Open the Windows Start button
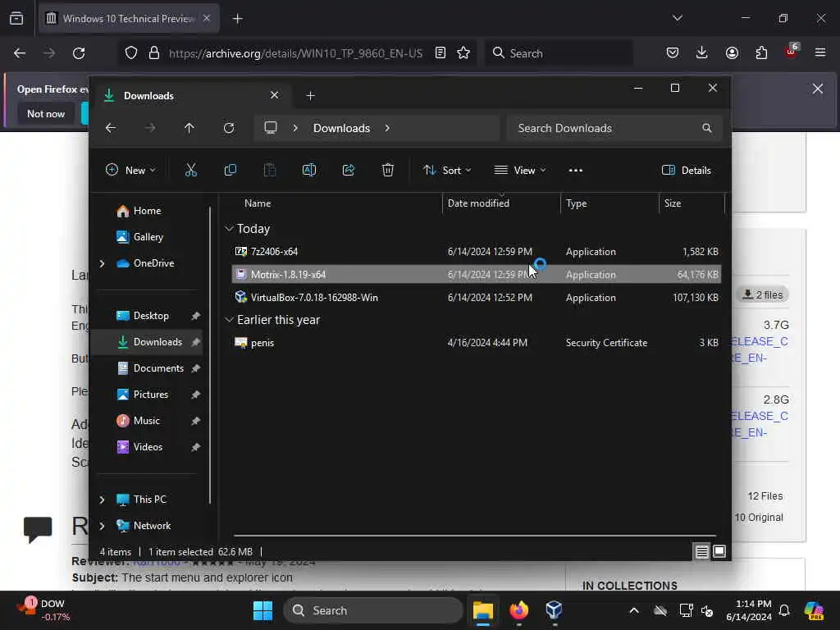840x630 pixels. 262,610
